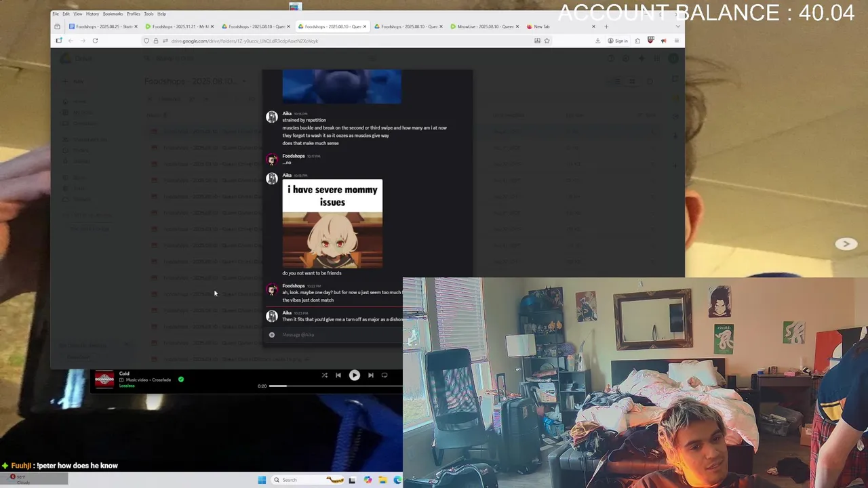Screen dimensions: 868x488
Task: Go back with the browser back arrow
Action: 71,41
